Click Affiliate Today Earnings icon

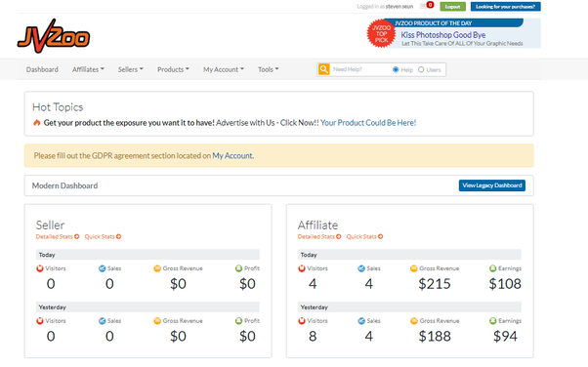click(x=492, y=268)
